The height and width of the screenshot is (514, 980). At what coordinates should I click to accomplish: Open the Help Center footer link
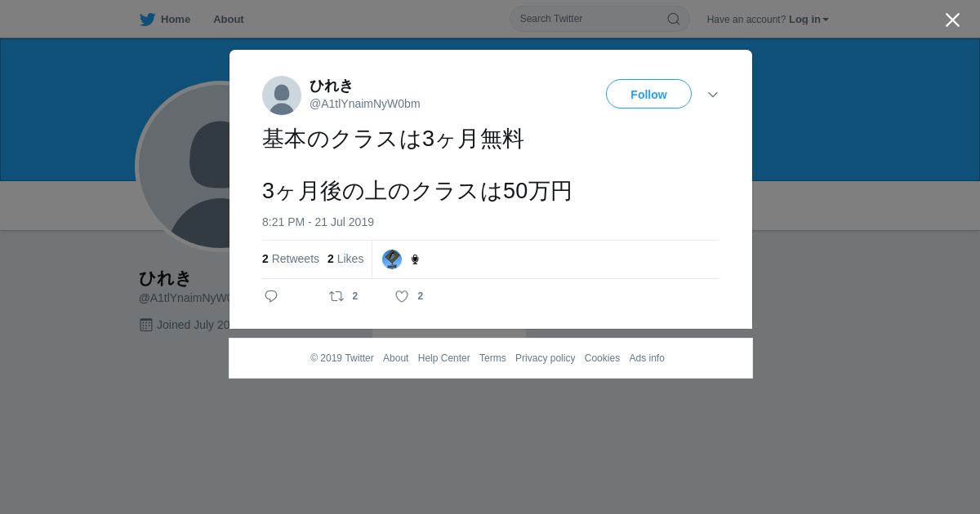pos(443,358)
